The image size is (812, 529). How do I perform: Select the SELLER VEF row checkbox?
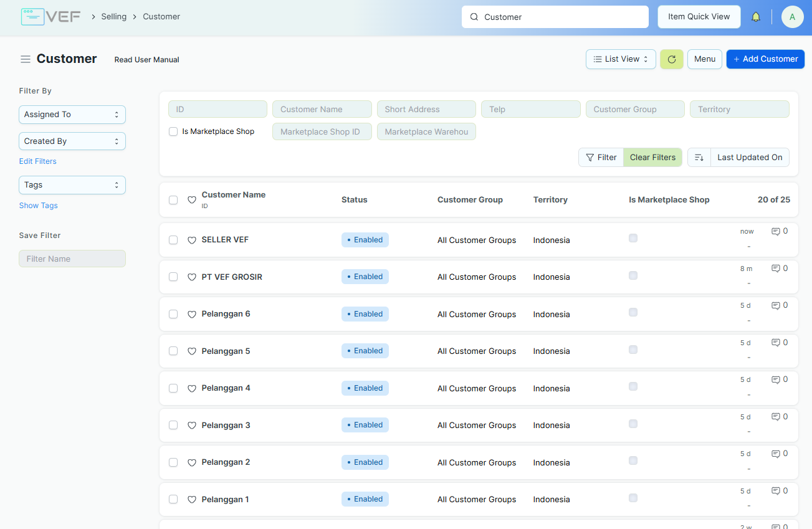click(173, 240)
